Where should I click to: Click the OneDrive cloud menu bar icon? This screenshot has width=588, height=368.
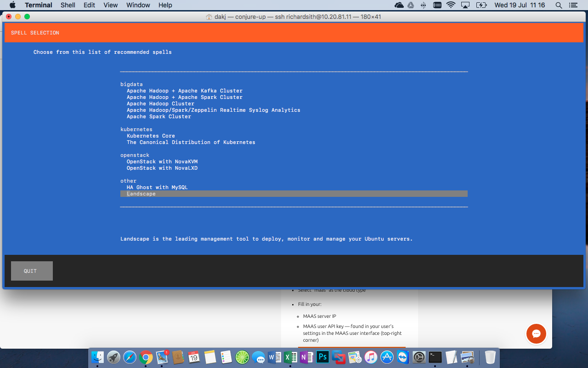pos(399,5)
